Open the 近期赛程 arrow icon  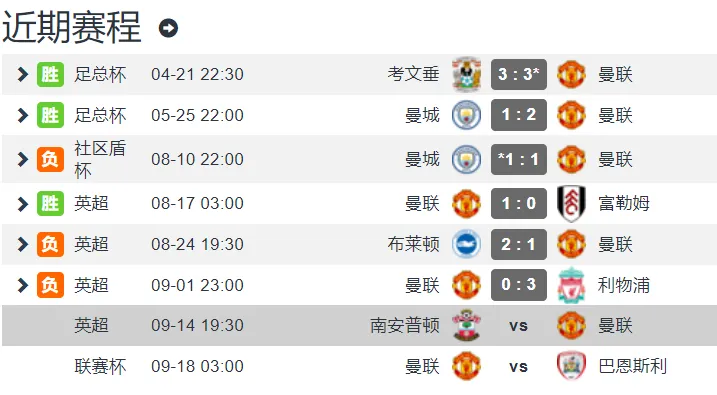(168, 28)
